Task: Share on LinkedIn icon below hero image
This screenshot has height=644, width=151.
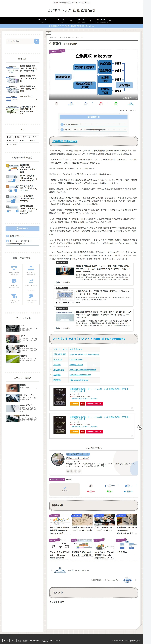Action: [x=131, y=104]
